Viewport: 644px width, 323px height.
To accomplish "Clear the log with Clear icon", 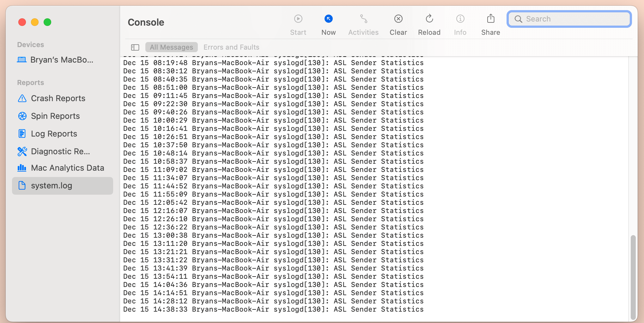I will (398, 19).
